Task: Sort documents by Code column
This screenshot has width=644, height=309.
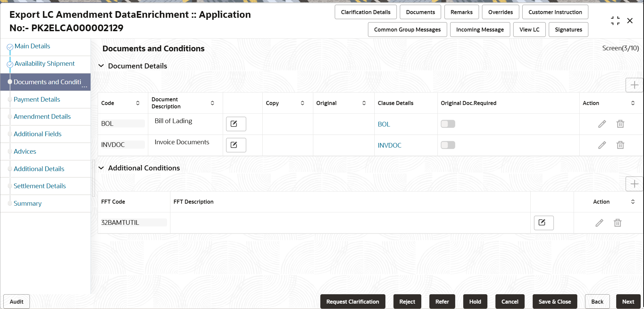Action: pyautogui.click(x=138, y=103)
